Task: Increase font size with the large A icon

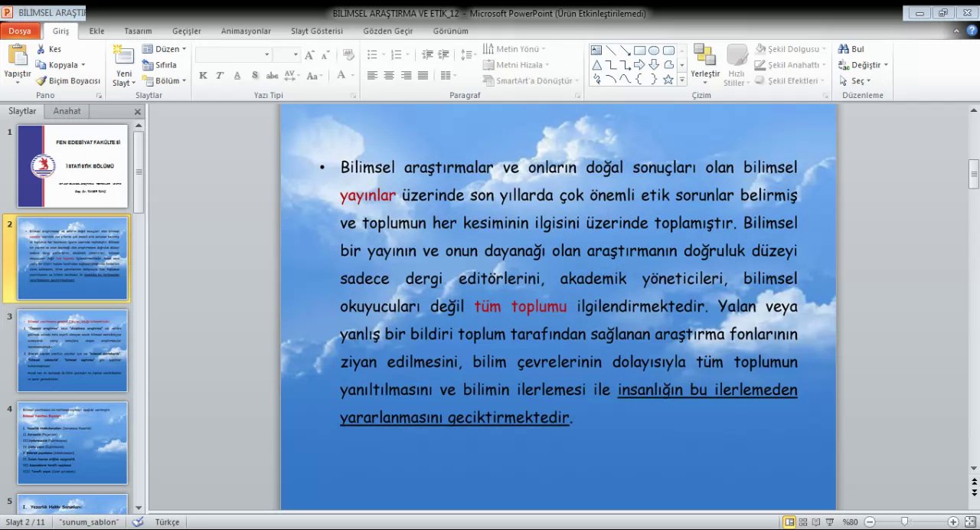Action: click(x=309, y=55)
